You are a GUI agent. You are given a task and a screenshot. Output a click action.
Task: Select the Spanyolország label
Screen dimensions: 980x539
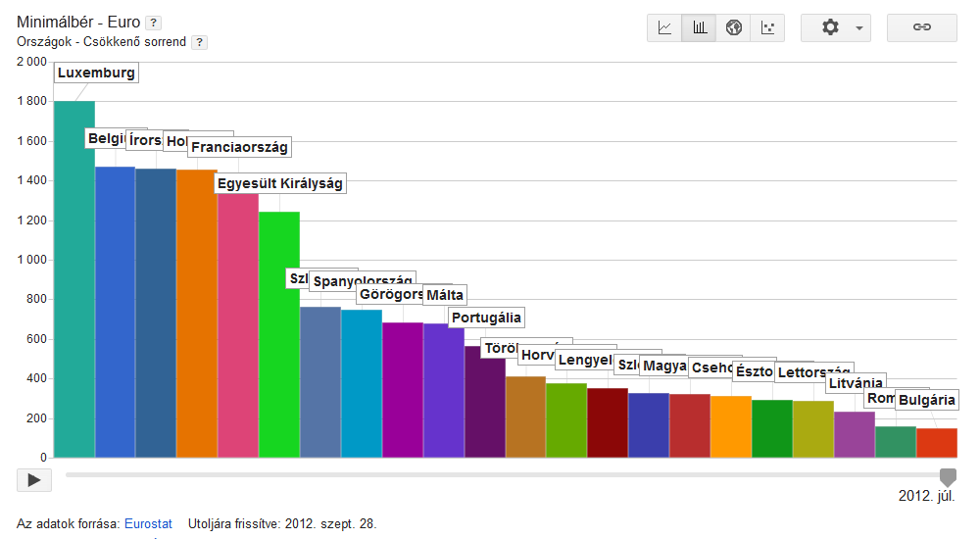pos(362,281)
